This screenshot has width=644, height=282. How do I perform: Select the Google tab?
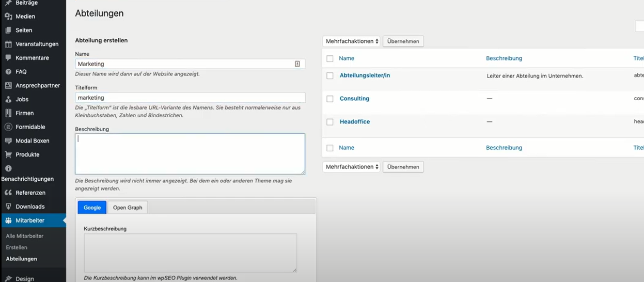pyautogui.click(x=92, y=208)
